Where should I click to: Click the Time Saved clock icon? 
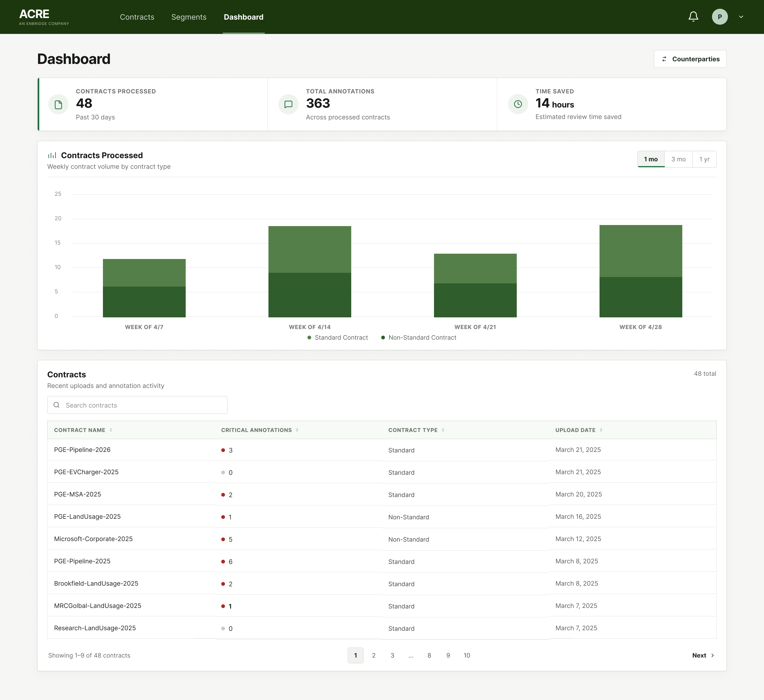pos(518,104)
